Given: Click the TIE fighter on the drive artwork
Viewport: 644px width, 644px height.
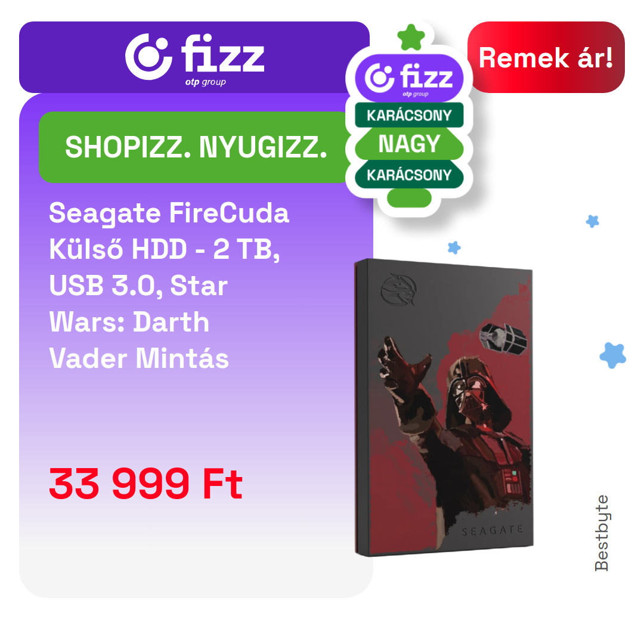Looking at the screenshot, I should point(503,338).
